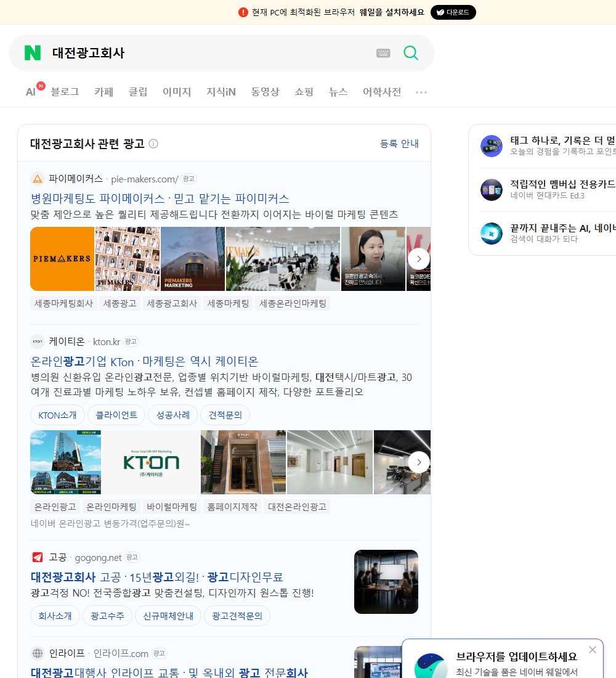Open the 태그 하나로 promo icon
The height and width of the screenshot is (678, 616).
pyautogui.click(x=492, y=145)
